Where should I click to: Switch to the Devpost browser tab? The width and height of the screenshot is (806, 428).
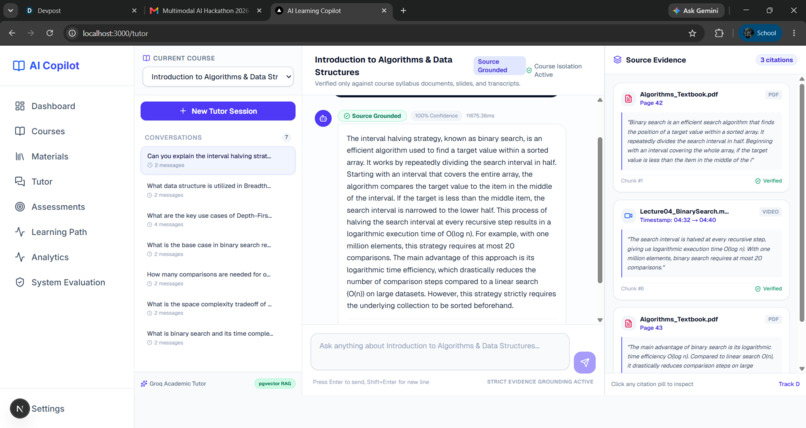(x=82, y=10)
